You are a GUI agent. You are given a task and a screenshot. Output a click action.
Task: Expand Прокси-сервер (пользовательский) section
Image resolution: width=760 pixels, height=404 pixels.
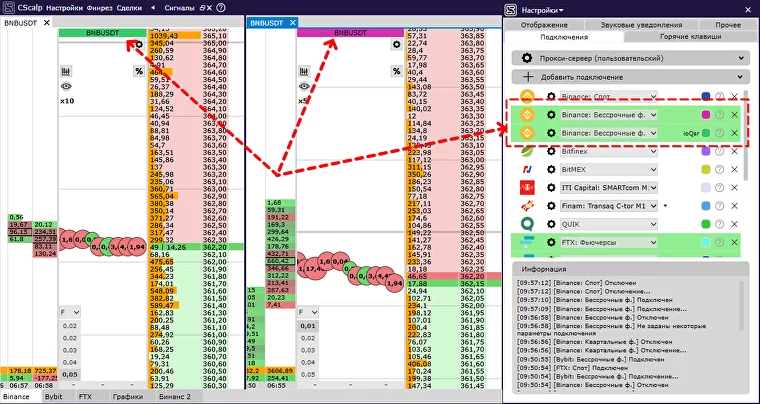(630, 58)
